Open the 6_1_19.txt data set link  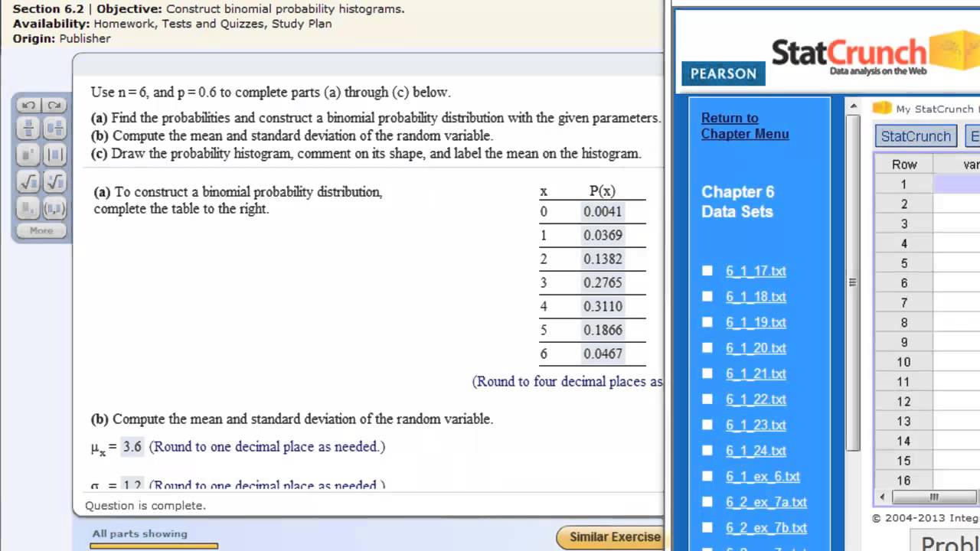756,322
